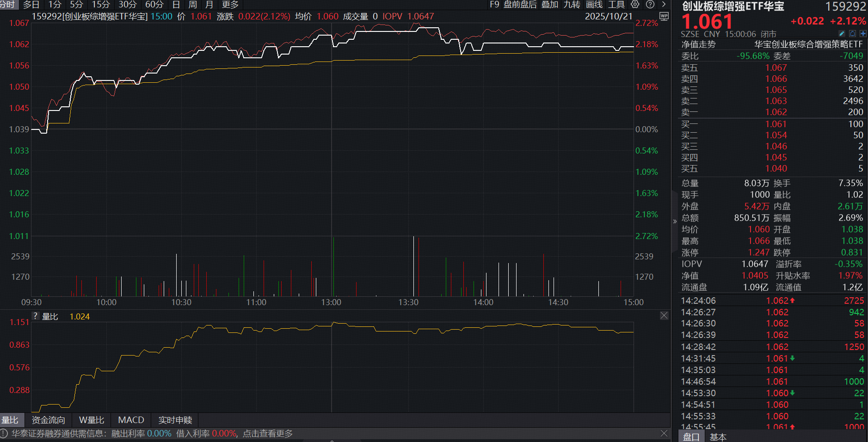
Task: Add stock to watchlist with the plus icon
Action: tap(863, 33)
